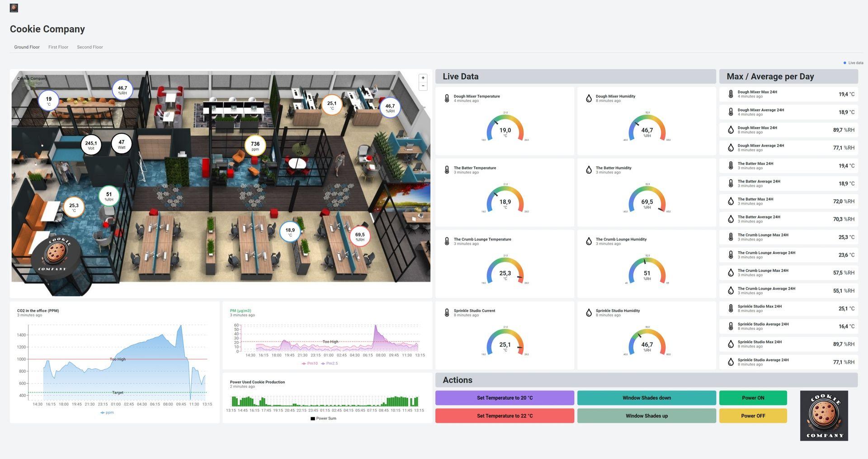This screenshot has height=459, width=868.
Task: Toggle Power Sum series in power chart legend
Action: (x=323, y=418)
